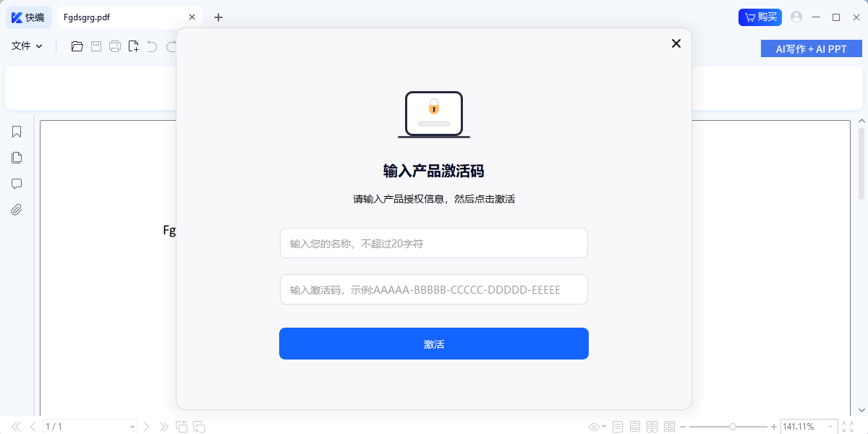
Task: Click the print icon in the toolbar
Action: pos(114,46)
